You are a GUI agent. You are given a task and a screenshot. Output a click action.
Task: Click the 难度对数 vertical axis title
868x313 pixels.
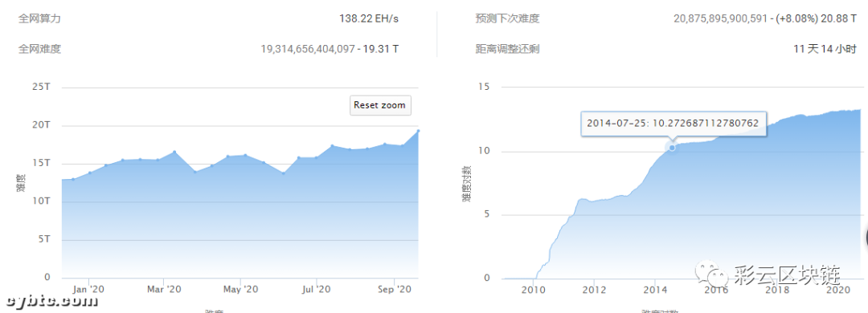point(466,183)
